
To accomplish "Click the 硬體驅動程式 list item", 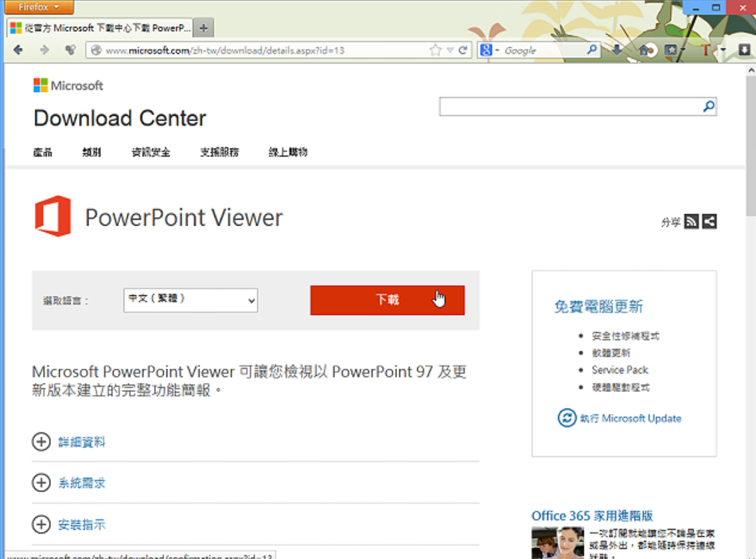I will pyautogui.click(x=621, y=387).
